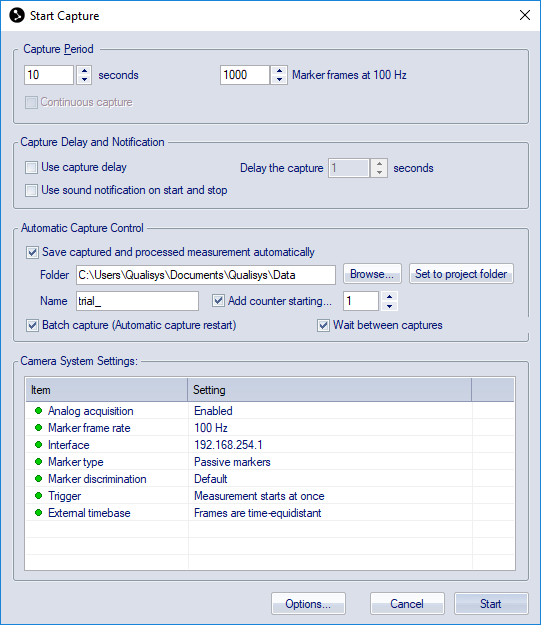541x625 pixels.
Task: Increase marker frames count up arrow
Action: [279, 71]
